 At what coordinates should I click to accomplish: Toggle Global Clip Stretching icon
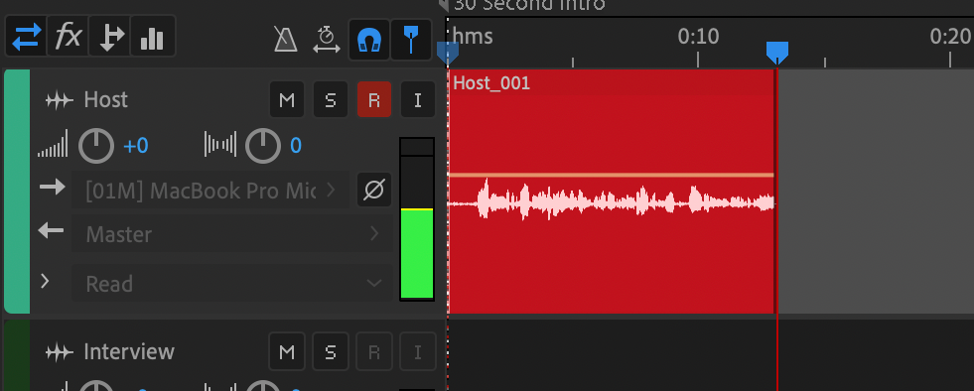tap(326, 39)
